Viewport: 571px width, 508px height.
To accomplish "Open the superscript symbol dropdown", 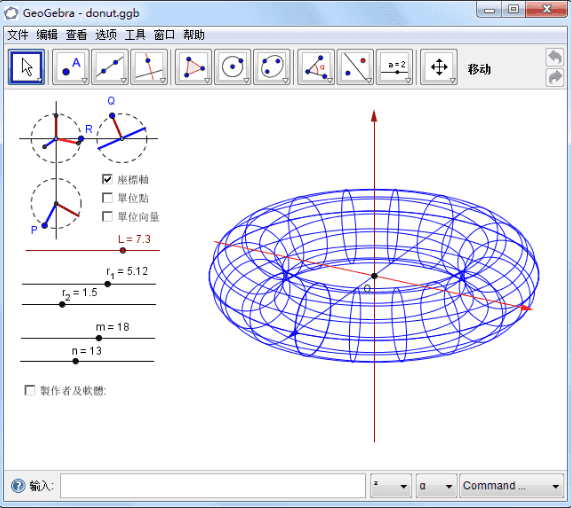I will (x=391, y=486).
